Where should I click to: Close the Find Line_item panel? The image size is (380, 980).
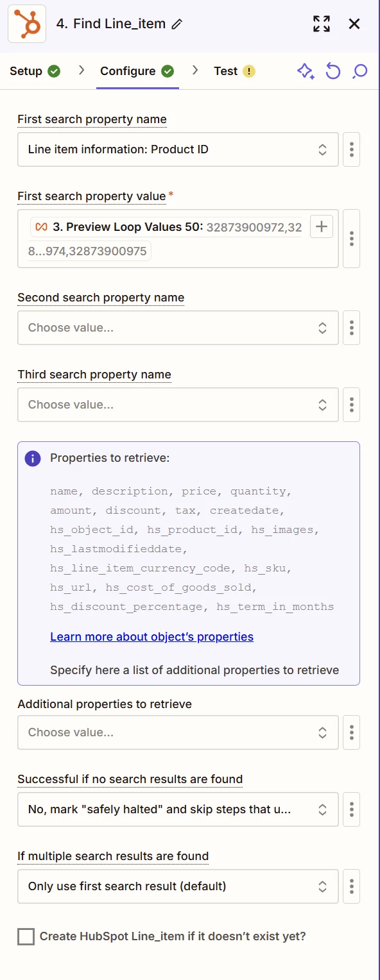354,24
